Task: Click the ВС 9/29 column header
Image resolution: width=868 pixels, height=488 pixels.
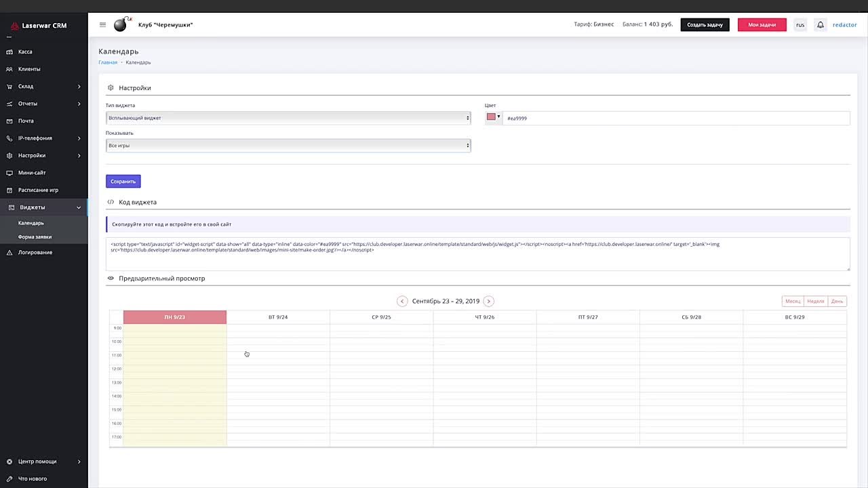Action: pos(795,317)
